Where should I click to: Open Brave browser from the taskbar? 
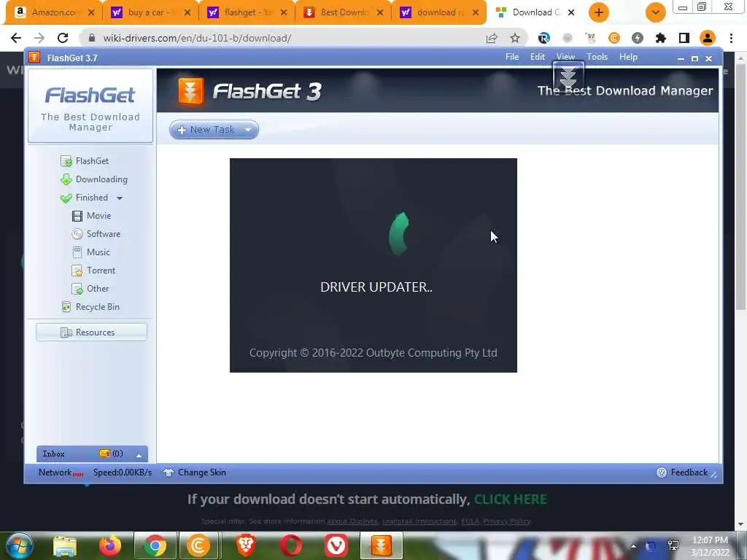point(246,545)
